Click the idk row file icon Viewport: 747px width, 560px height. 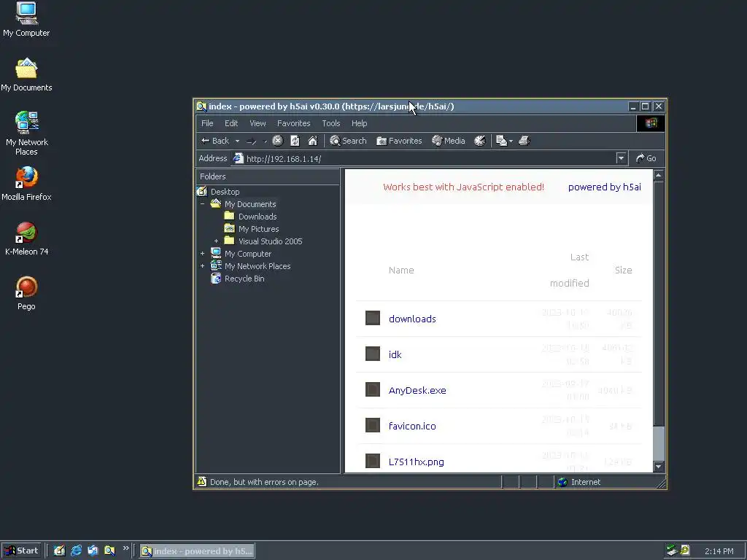(x=373, y=354)
